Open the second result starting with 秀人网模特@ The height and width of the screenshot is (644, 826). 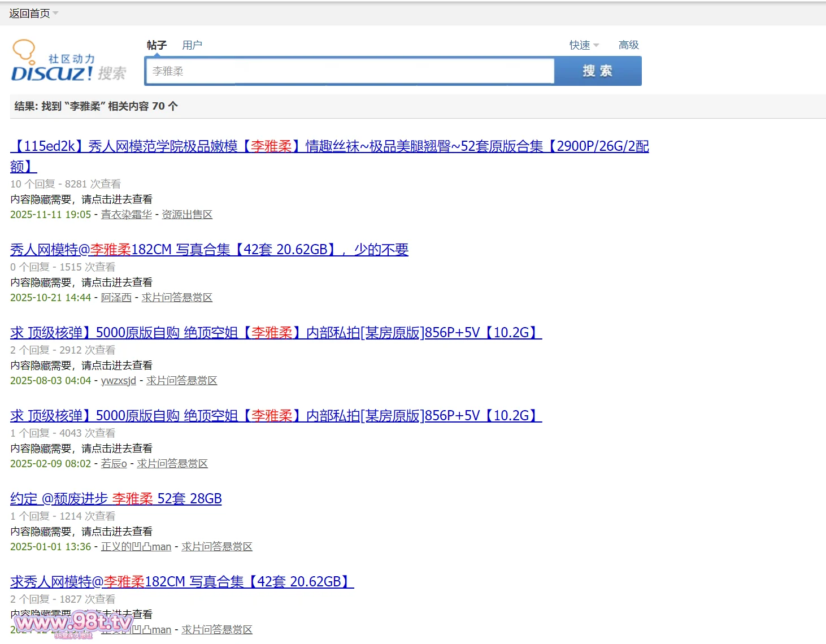(209, 250)
